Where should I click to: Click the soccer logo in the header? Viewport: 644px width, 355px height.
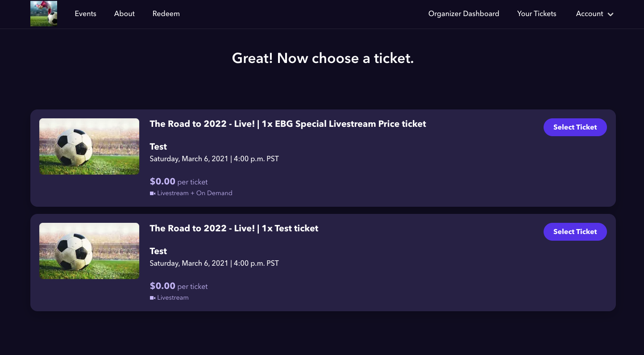point(44,13)
